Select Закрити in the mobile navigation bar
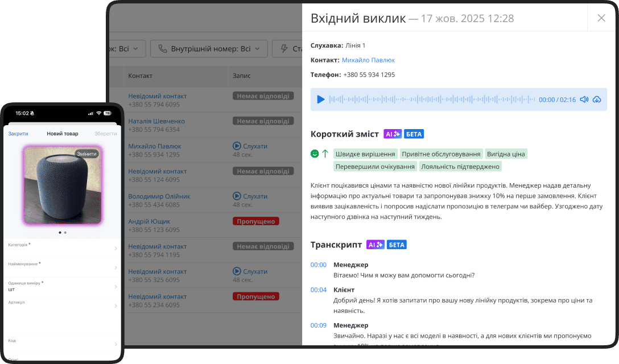 coord(19,133)
